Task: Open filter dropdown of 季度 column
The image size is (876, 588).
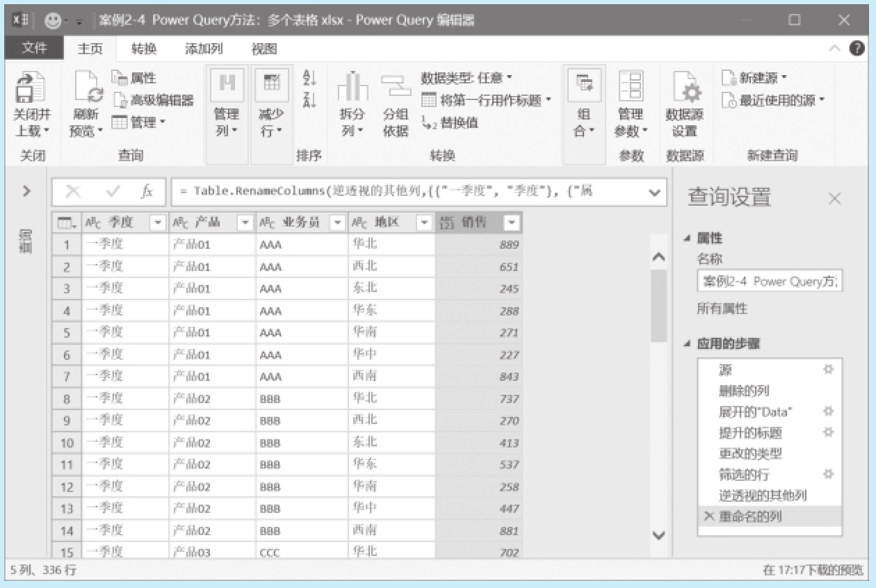Action: (158, 223)
